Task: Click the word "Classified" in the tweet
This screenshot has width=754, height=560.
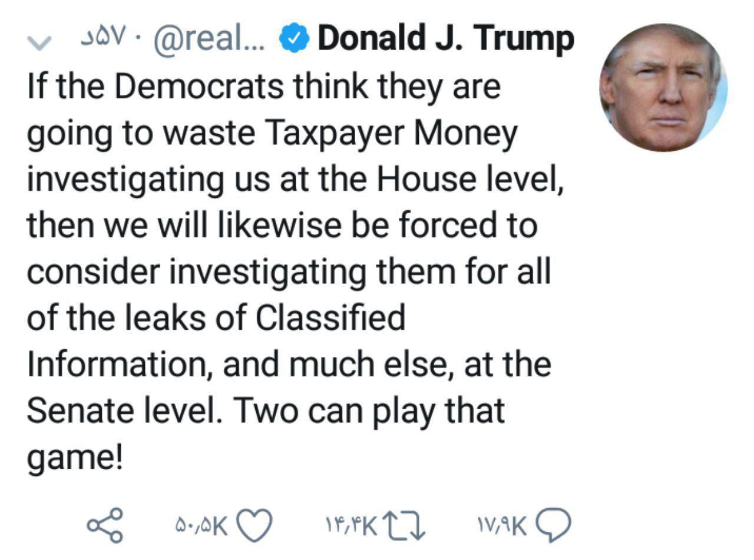Action: click(330, 318)
